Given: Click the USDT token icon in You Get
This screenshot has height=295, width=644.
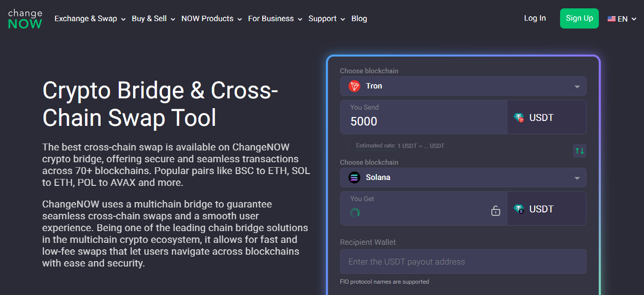Looking at the screenshot, I should coord(518,208).
